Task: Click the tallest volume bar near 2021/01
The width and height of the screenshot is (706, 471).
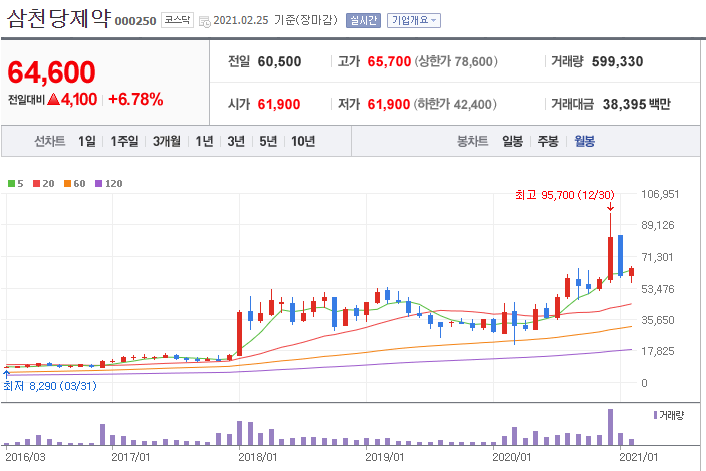Action: [611, 427]
